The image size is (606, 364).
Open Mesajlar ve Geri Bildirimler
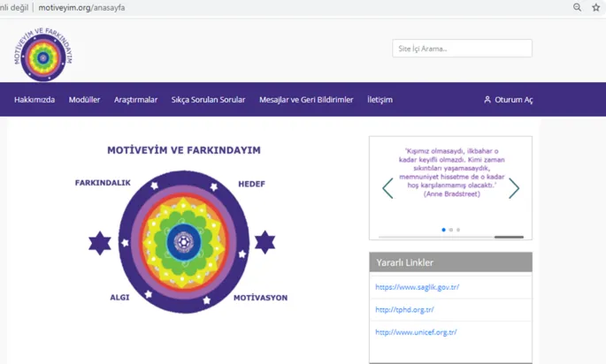(x=306, y=100)
